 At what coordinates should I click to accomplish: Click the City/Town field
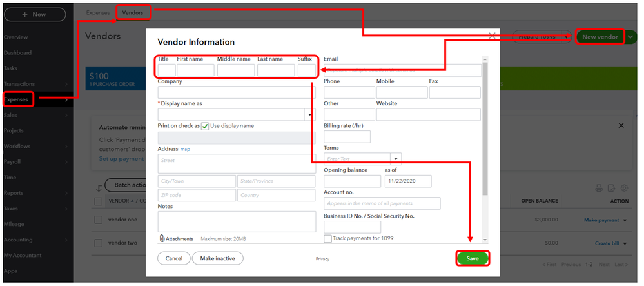tap(197, 181)
